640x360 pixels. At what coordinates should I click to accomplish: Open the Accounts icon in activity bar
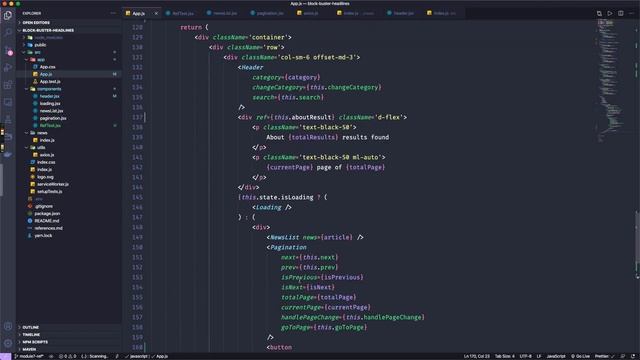[x=8, y=326]
